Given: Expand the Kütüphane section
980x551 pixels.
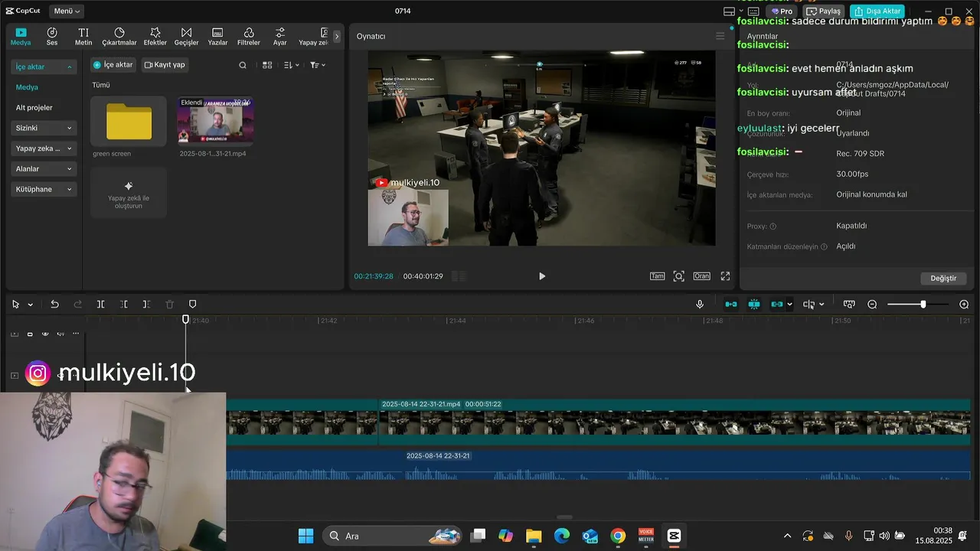Looking at the screenshot, I should coord(44,189).
